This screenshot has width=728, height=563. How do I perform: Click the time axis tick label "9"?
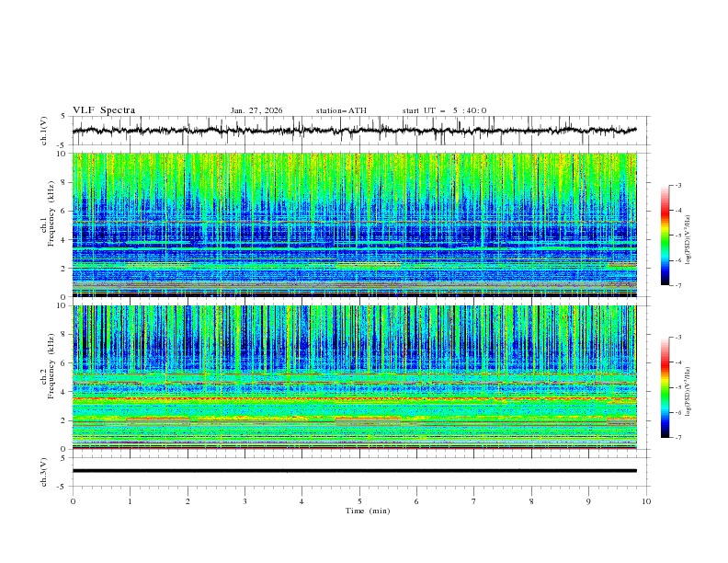(588, 501)
